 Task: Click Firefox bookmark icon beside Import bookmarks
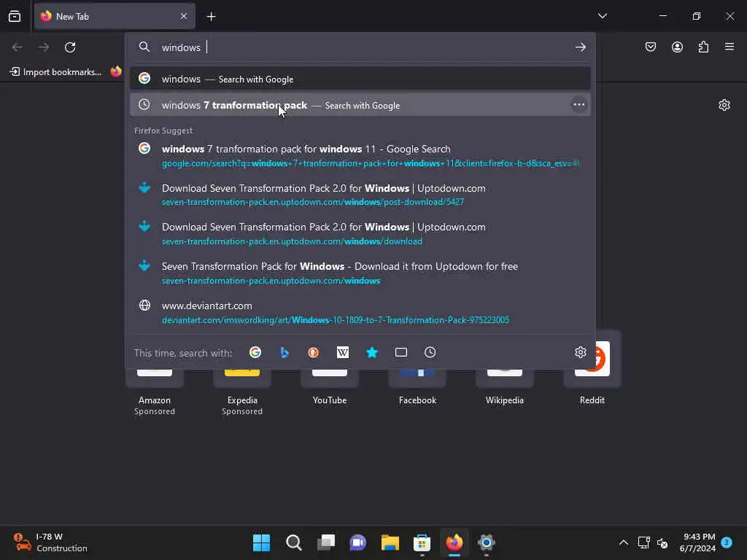(x=116, y=71)
